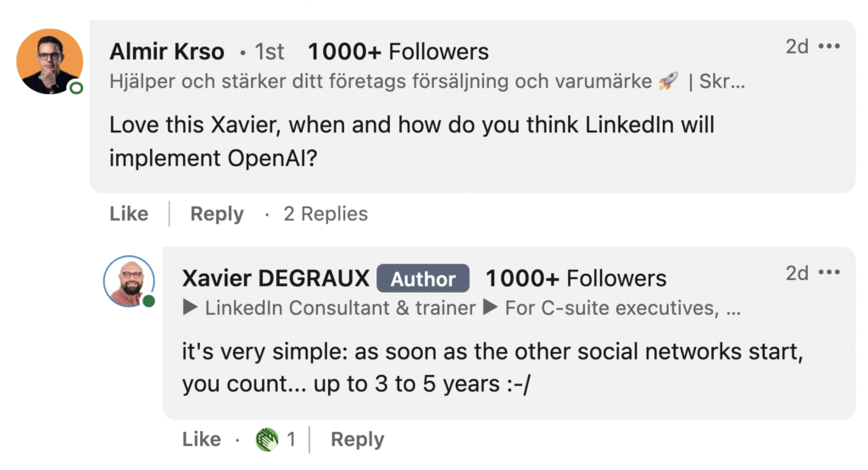Open Xavier DEGRAUX's profile picture
868x470 pixels.
pyautogui.click(x=129, y=281)
